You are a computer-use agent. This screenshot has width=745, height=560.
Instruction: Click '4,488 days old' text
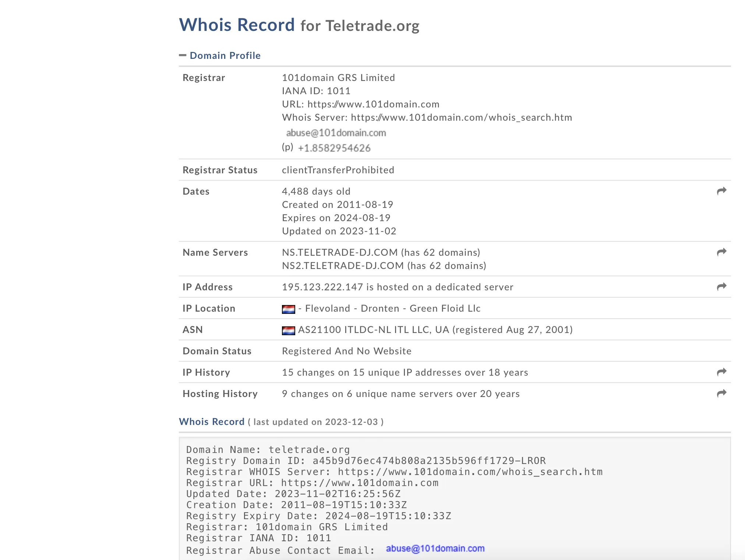point(316,191)
